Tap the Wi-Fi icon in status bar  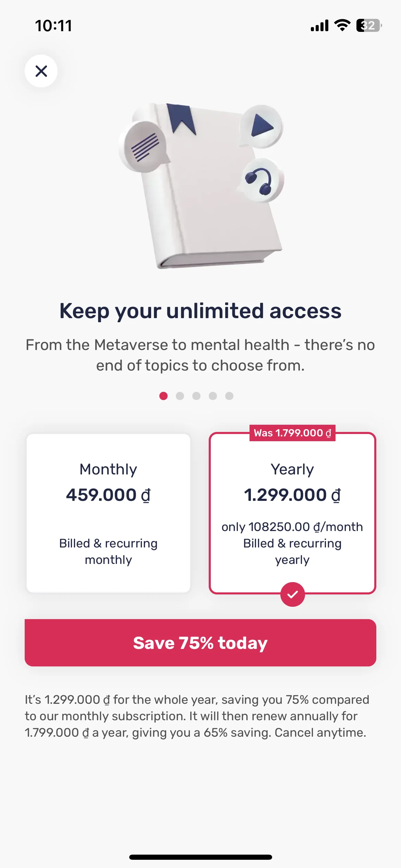point(342,25)
